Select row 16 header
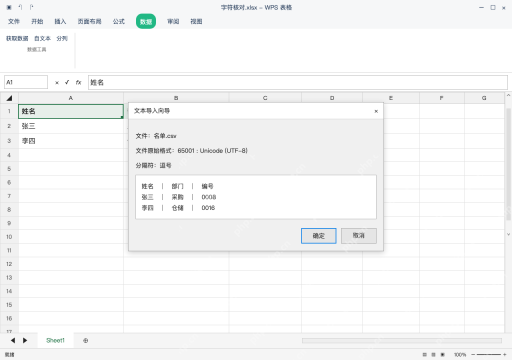 [x=9, y=318]
